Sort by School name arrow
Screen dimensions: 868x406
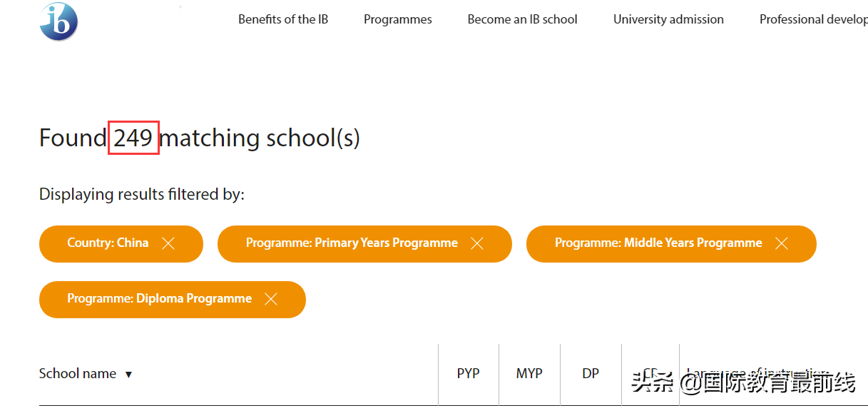coord(128,374)
